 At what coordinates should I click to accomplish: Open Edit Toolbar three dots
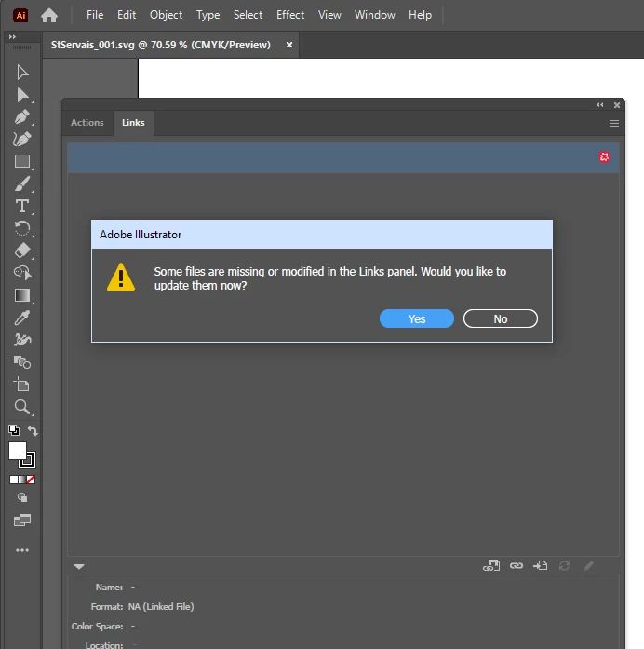22,550
